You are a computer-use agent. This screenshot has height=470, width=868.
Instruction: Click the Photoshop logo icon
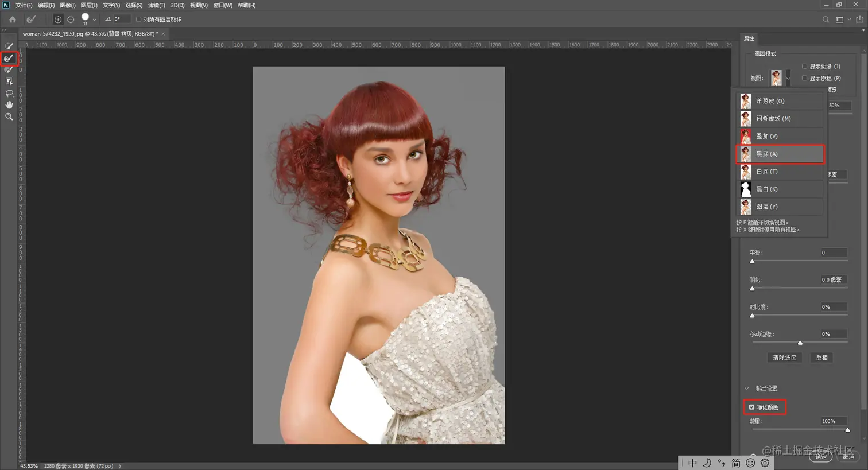tap(6, 5)
